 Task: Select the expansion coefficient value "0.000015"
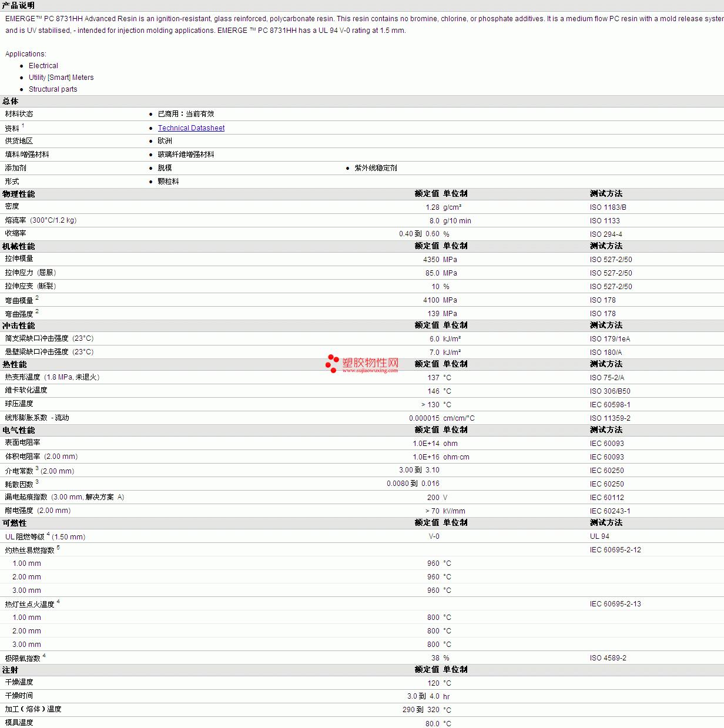(424, 418)
